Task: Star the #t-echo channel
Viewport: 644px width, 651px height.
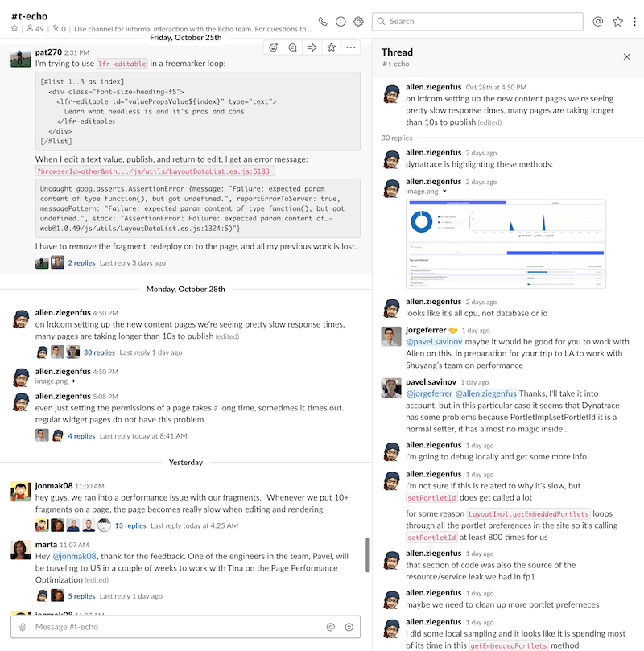Action: coord(14,27)
